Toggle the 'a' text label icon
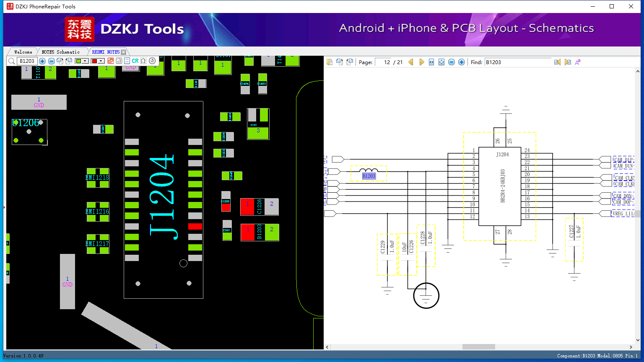The height and width of the screenshot is (362, 644). 119,61
